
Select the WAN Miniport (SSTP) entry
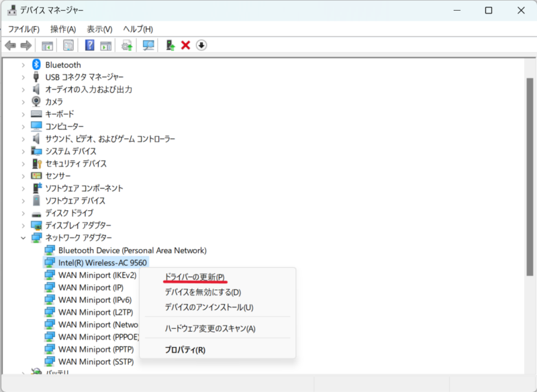96,362
